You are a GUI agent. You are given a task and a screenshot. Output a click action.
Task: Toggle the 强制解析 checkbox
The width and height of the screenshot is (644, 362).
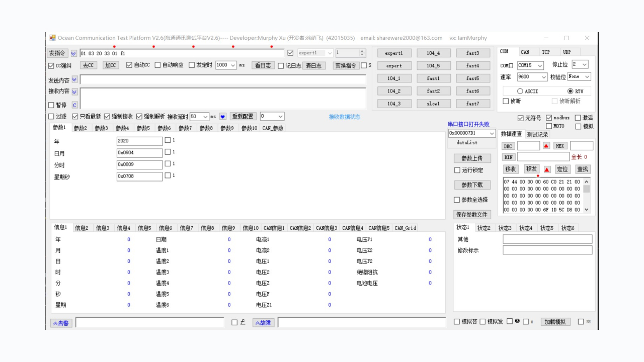point(139,116)
